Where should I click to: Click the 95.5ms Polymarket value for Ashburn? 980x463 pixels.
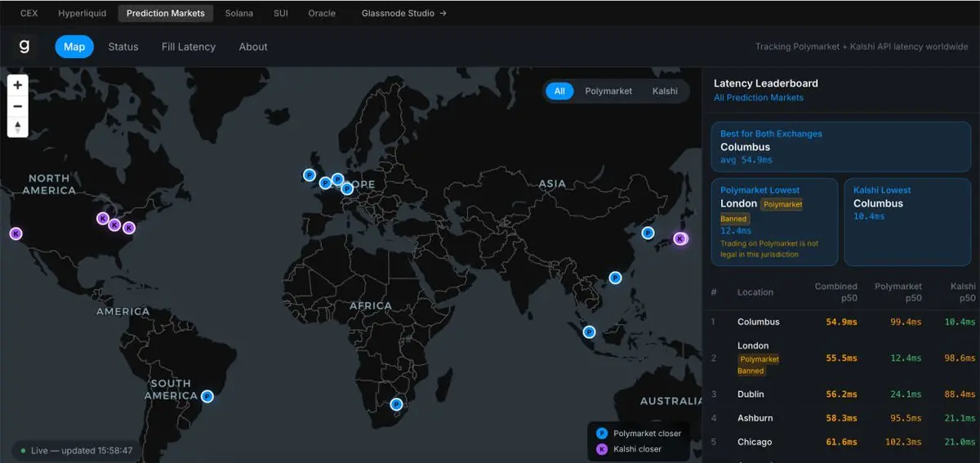click(906, 418)
